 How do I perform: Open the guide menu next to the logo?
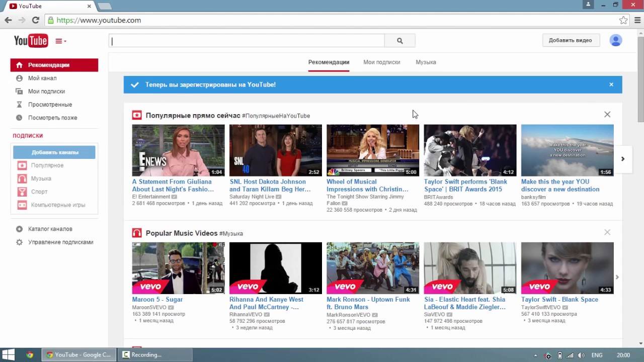(60, 41)
